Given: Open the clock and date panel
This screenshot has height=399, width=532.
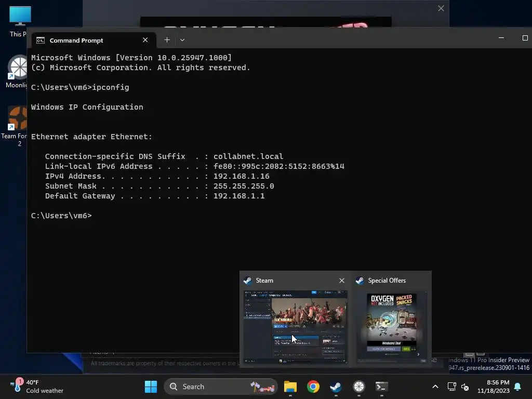Looking at the screenshot, I should (494, 387).
